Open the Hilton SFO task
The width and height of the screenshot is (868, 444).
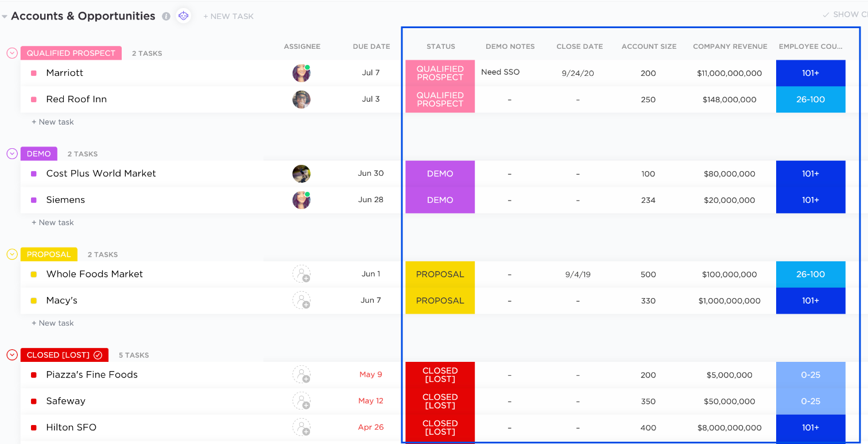click(71, 427)
